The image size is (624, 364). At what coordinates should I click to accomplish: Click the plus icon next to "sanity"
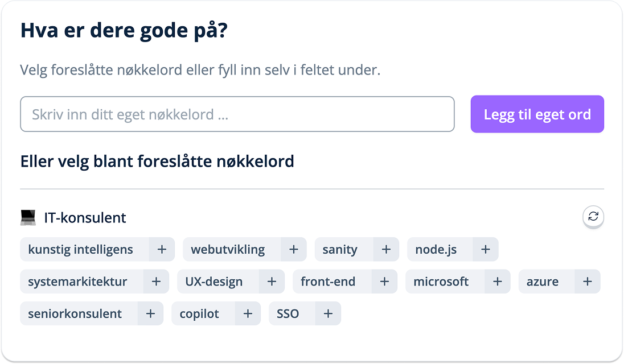(x=386, y=249)
